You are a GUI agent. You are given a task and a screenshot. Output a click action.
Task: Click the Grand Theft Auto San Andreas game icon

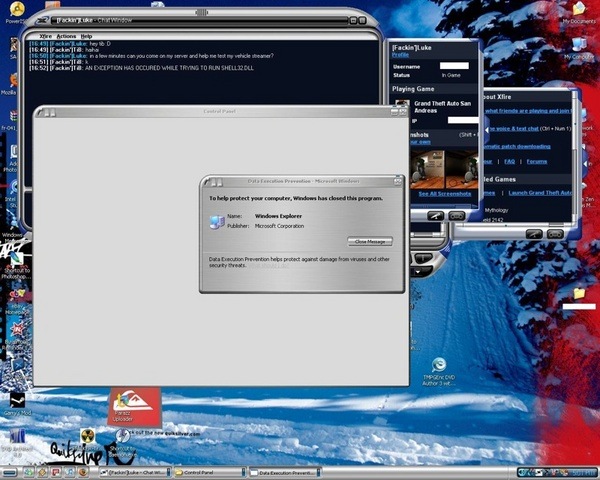click(x=402, y=105)
